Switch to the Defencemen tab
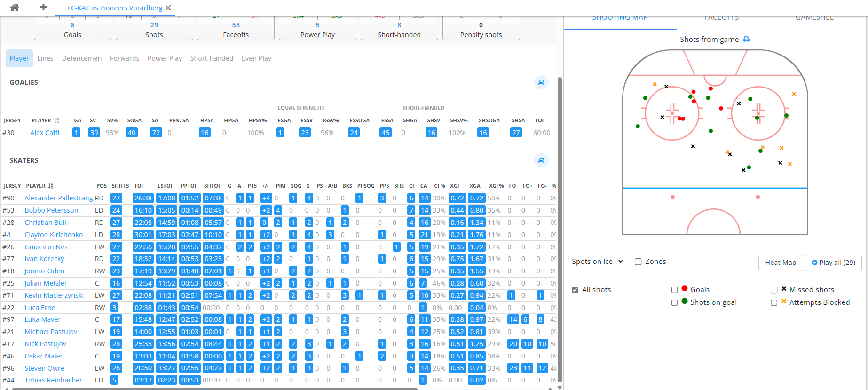The width and height of the screenshot is (868, 390). coord(81,58)
